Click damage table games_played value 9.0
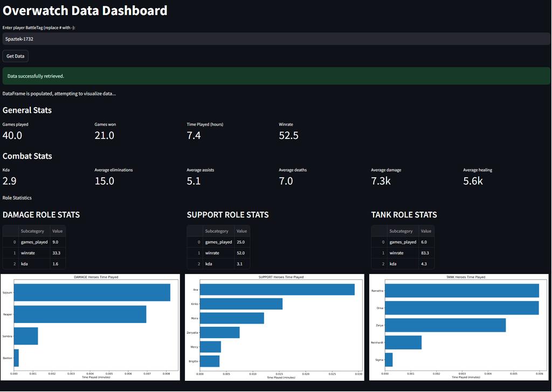 (58, 242)
